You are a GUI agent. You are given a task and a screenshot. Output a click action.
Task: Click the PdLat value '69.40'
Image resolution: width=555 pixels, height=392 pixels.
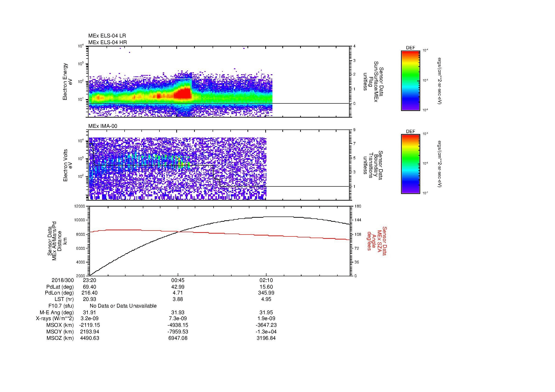click(x=90, y=287)
